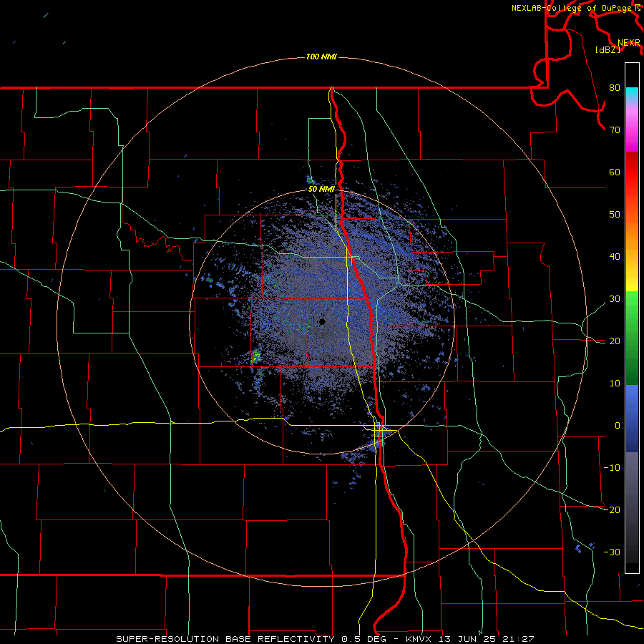Click the 80 value on the dBZ scale
The width and height of the screenshot is (644, 644).
[x=615, y=88]
